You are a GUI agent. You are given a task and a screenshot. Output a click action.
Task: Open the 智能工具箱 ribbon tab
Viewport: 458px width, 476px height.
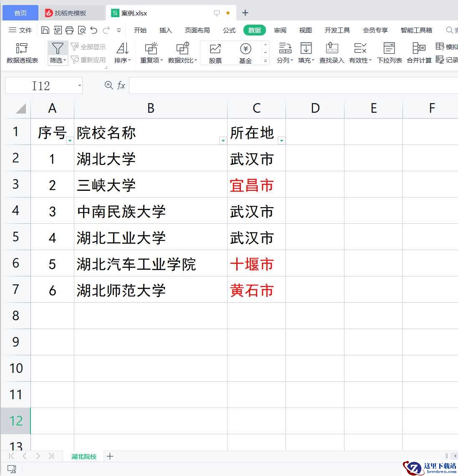tap(416, 30)
